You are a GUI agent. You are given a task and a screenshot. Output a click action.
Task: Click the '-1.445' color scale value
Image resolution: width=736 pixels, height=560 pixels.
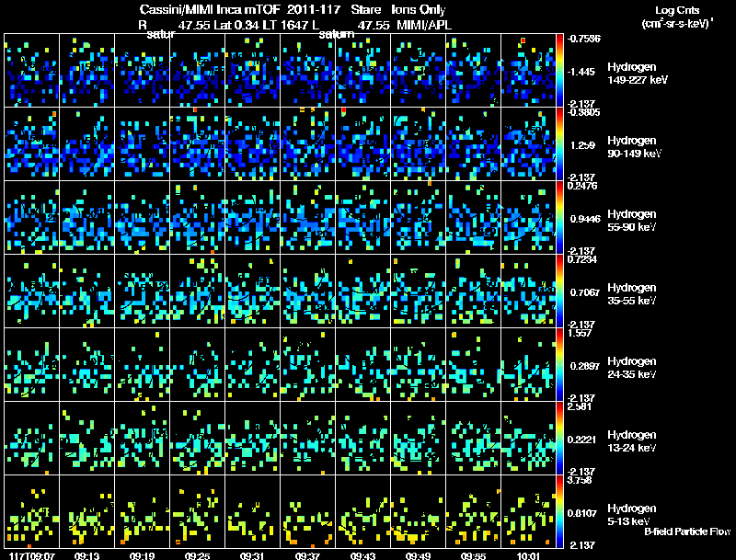(581, 72)
